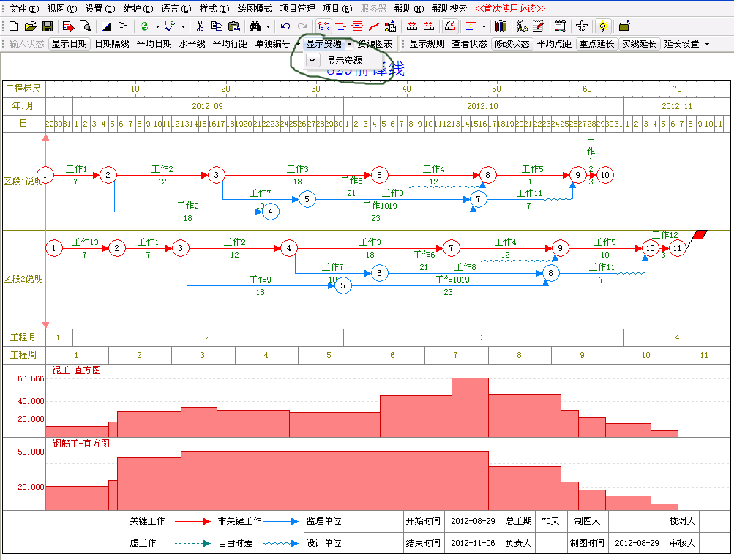Open the 设置(O) menu

click(x=100, y=9)
